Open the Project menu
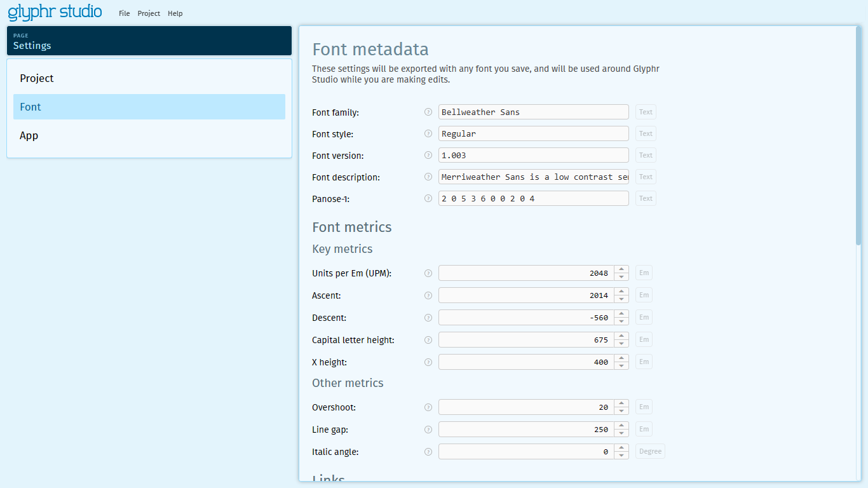 click(149, 13)
